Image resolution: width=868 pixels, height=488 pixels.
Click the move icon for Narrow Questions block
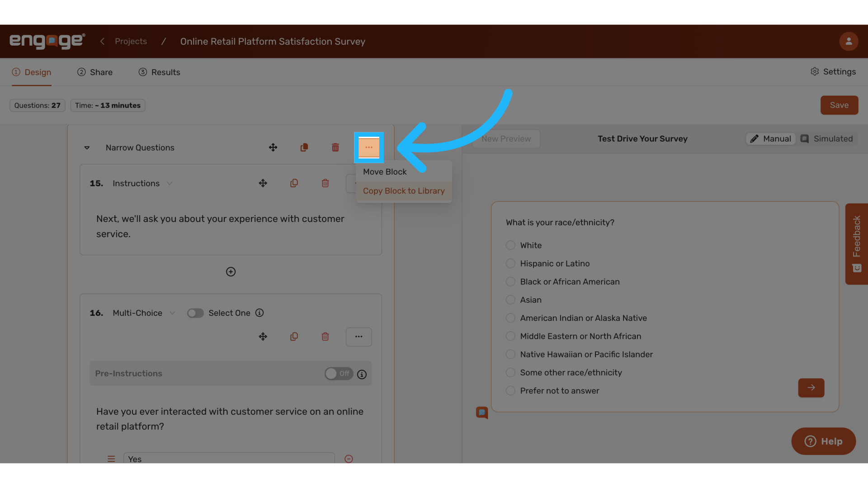pyautogui.click(x=273, y=147)
